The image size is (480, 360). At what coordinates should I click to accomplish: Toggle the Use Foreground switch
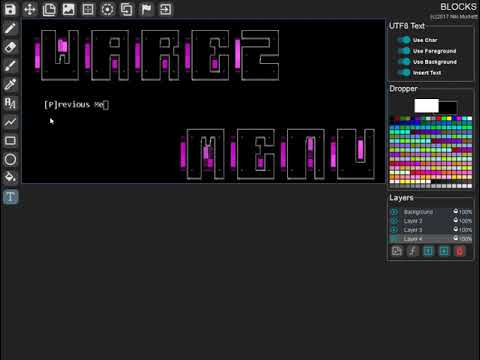coord(404,51)
